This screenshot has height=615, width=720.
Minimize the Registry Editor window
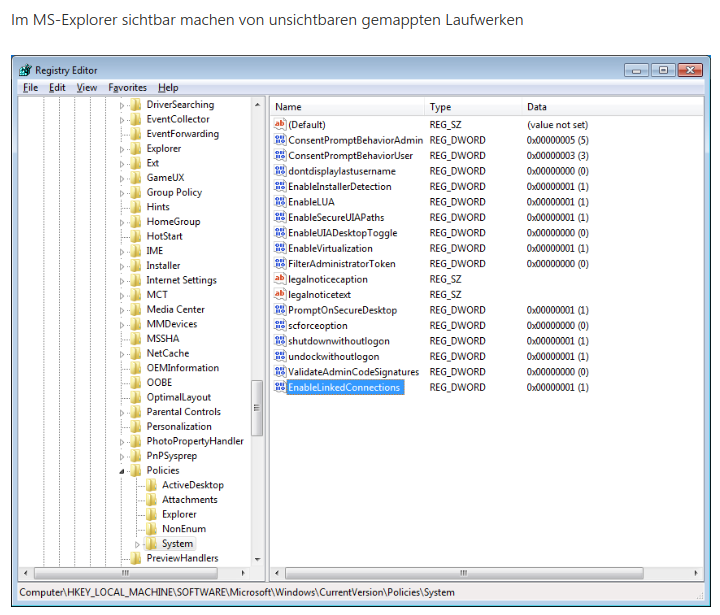[636, 70]
